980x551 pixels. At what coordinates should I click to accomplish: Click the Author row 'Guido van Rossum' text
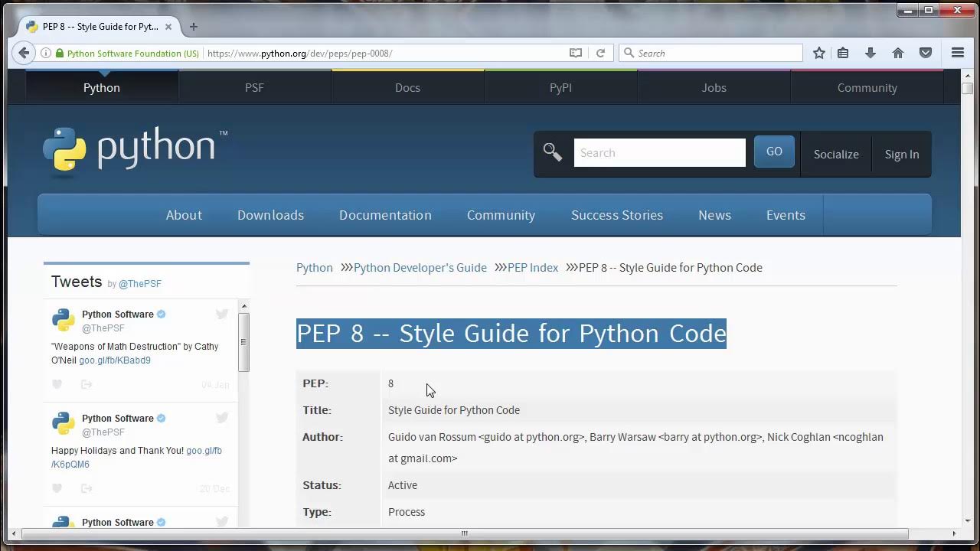coord(432,437)
